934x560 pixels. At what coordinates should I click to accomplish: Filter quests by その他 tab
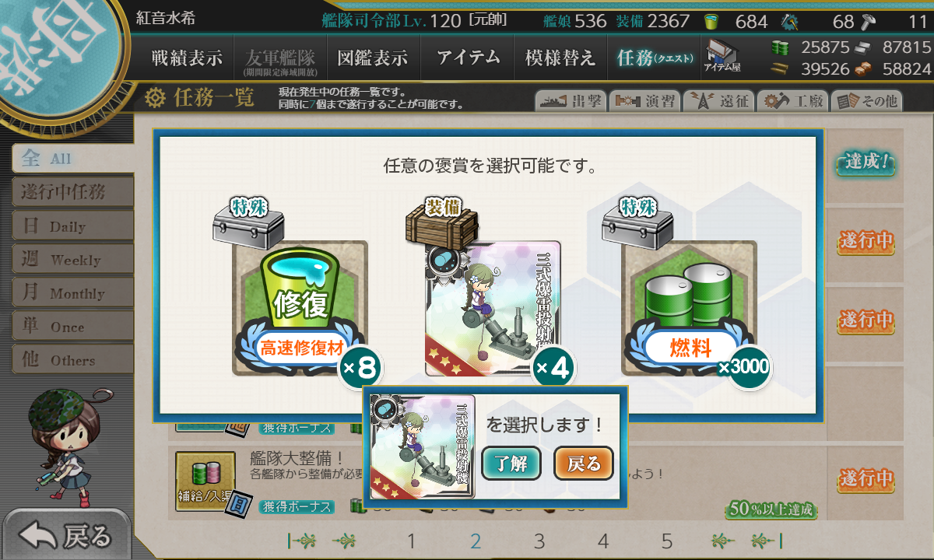pos(866,100)
